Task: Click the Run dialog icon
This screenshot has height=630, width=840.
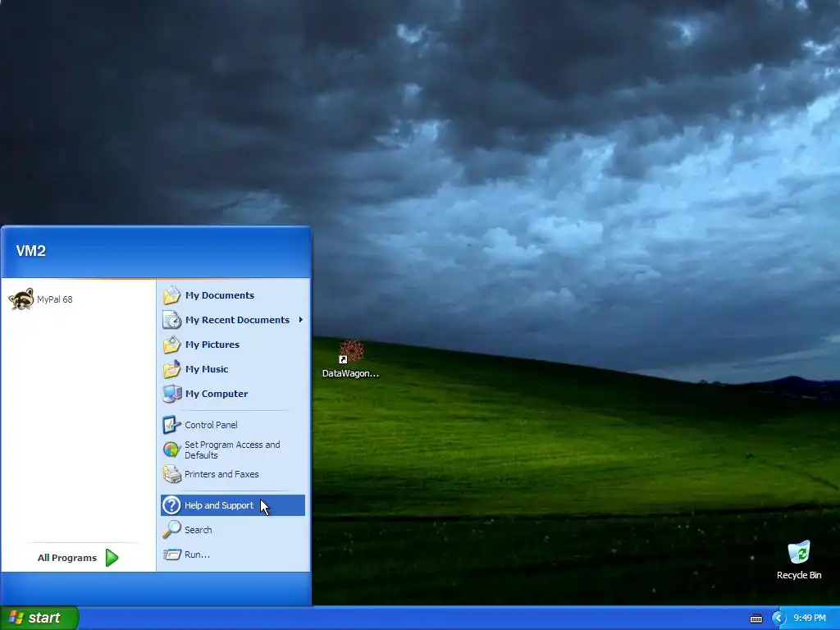Action: click(171, 555)
